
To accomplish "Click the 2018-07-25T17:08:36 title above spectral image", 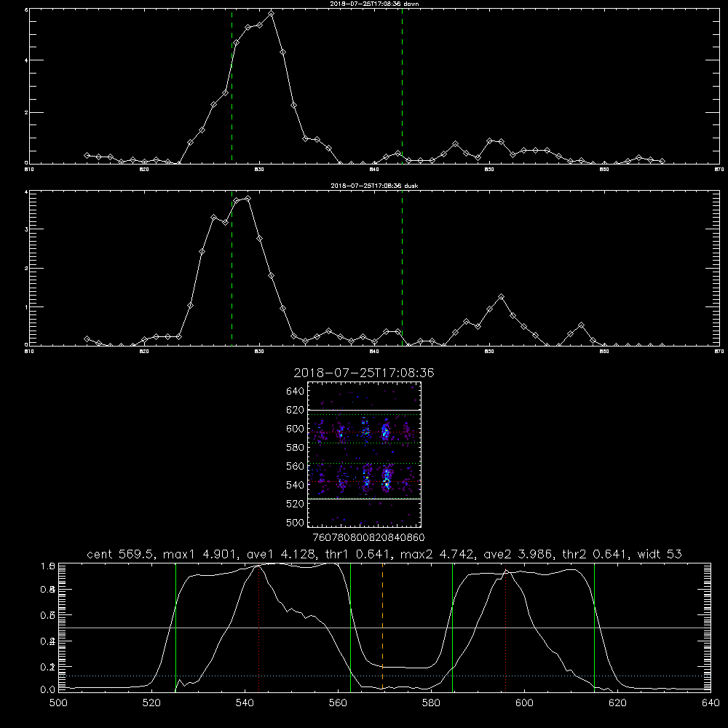I will click(x=364, y=373).
